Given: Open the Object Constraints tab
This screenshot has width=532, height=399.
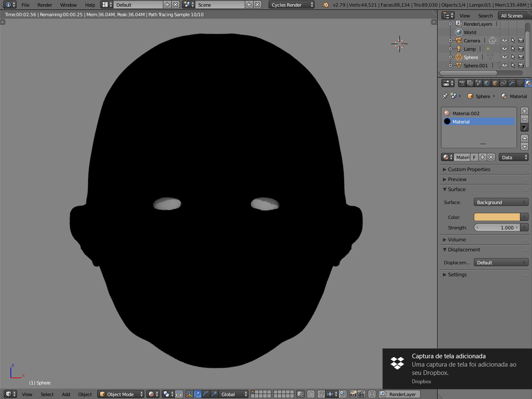Looking at the screenshot, I should coord(503,83).
